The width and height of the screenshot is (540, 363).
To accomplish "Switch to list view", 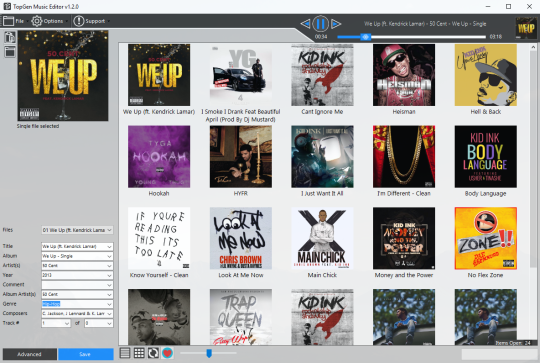I will click(x=125, y=353).
